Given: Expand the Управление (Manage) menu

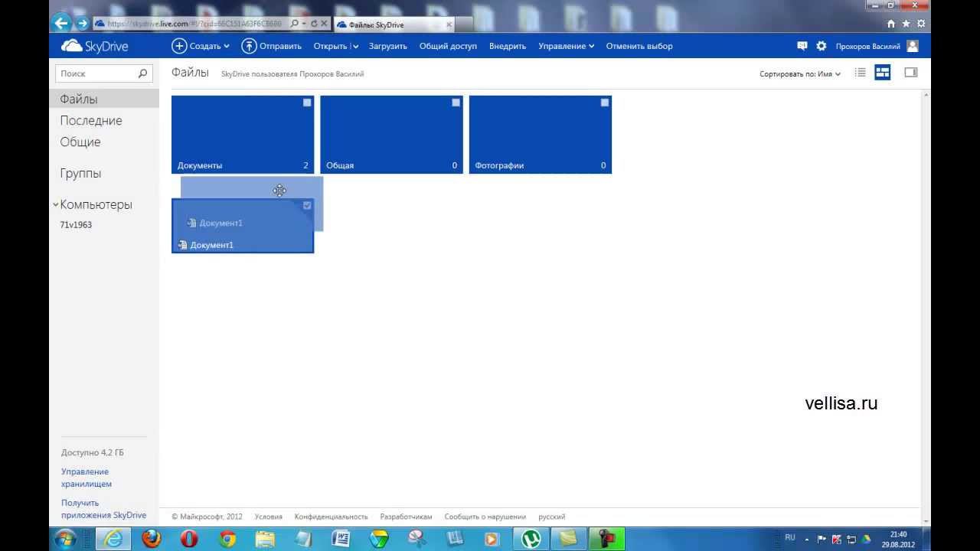Looking at the screenshot, I should pos(567,46).
